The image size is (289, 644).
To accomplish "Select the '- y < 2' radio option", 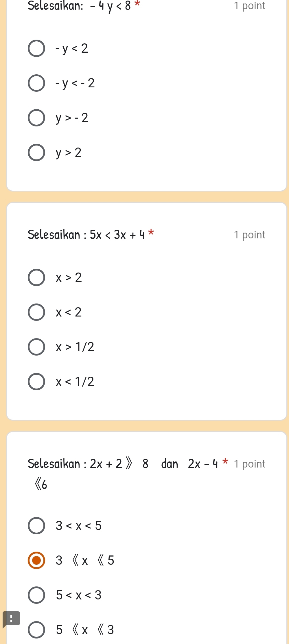I will (x=36, y=48).
